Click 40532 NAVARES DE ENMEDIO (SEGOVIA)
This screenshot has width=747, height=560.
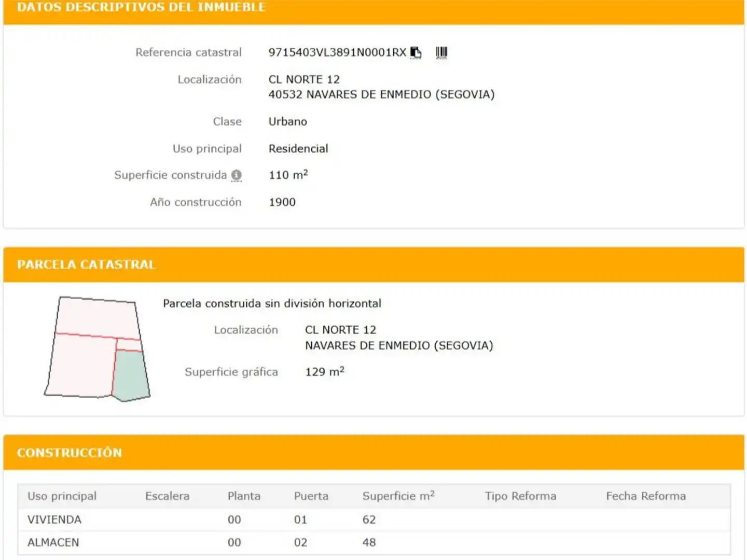pos(381,94)
